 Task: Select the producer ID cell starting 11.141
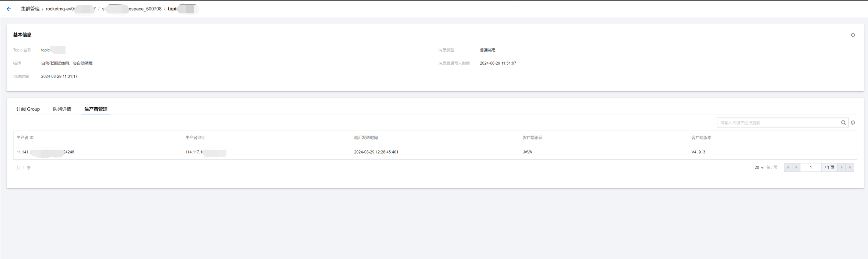(46, 152)
